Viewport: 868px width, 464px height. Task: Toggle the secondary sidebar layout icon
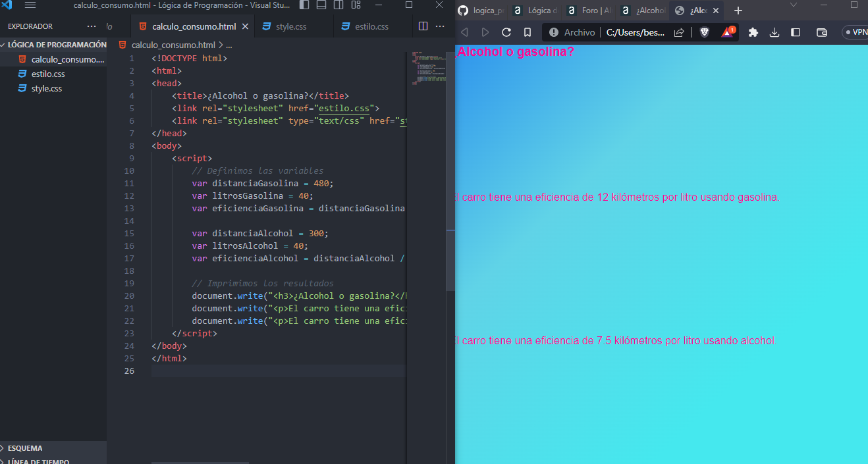339,5
